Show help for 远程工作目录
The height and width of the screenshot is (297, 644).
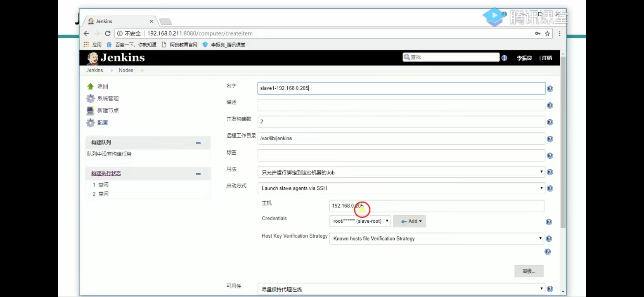(x=550, y=139)
